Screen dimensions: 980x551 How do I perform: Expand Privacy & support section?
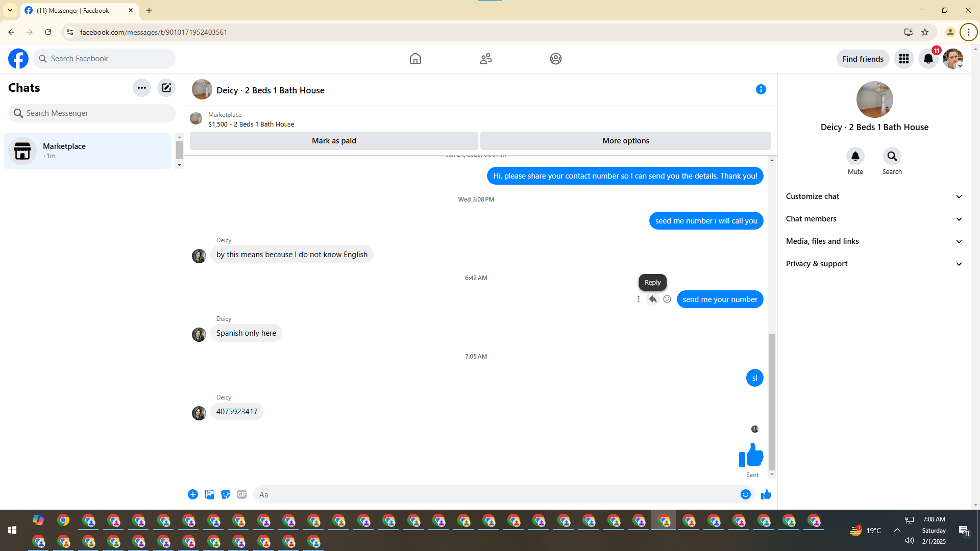pyautogui.click(x=874, y=264)
